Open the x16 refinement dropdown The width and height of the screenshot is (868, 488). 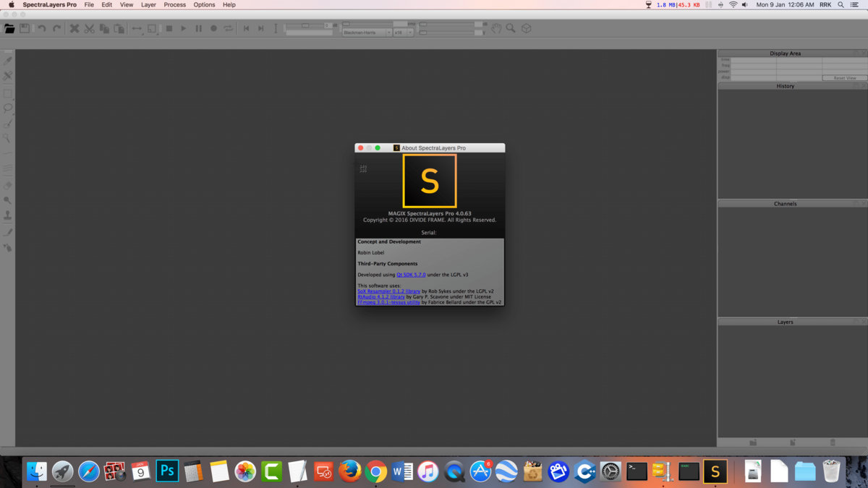point(402,33)
